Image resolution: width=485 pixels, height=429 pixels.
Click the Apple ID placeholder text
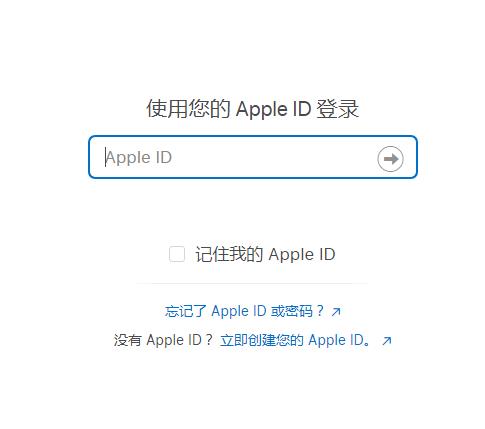139,157
